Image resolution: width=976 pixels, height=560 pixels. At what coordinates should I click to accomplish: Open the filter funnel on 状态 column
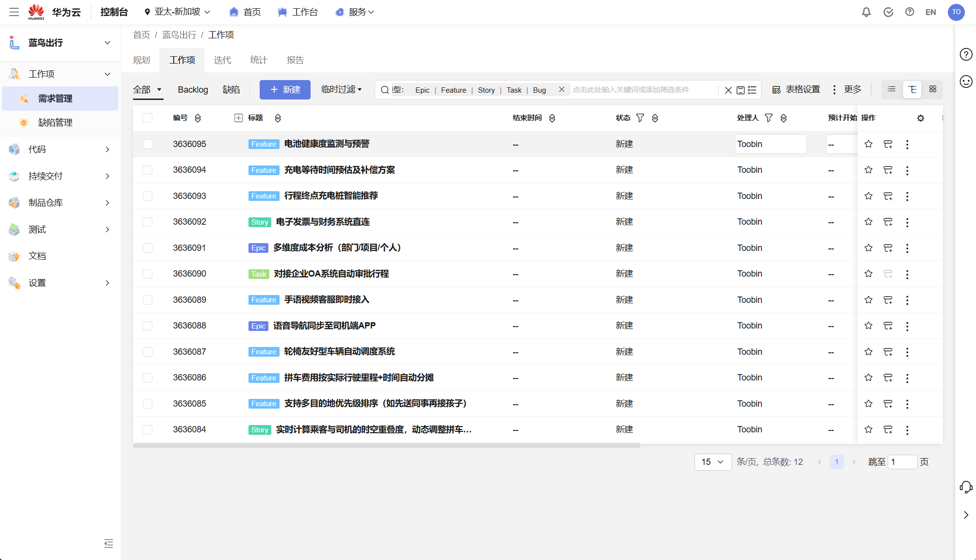pos(640,117)
